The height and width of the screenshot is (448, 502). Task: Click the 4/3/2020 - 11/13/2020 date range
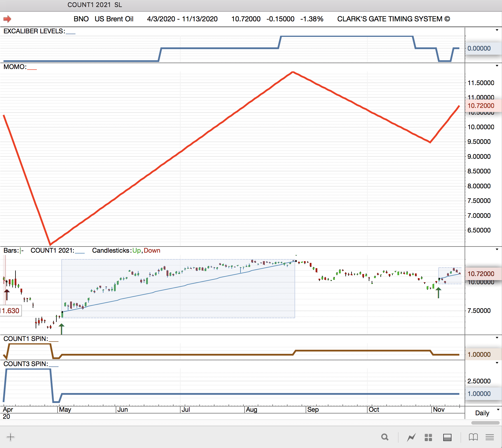tap(182, 19)
